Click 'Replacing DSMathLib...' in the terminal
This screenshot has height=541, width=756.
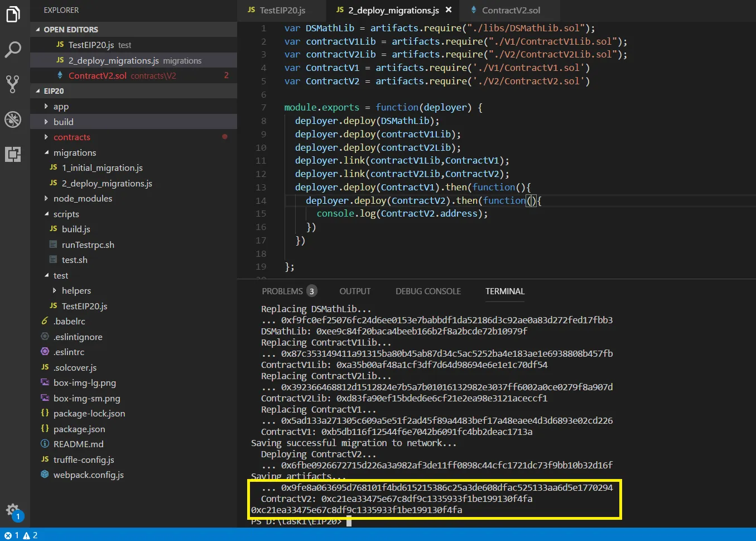pos(316,309)
